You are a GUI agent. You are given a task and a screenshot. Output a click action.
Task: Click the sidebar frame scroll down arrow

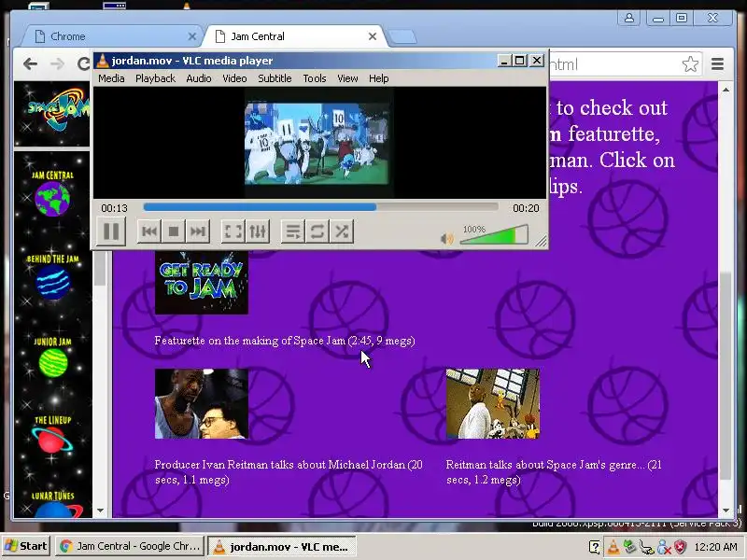(100, 510)
